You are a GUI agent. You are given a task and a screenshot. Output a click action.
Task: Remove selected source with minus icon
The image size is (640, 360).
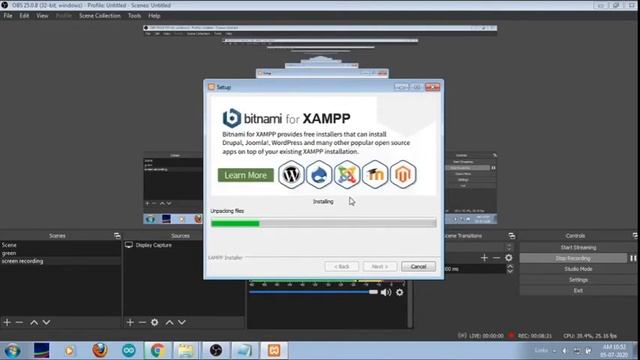(142, 322)
